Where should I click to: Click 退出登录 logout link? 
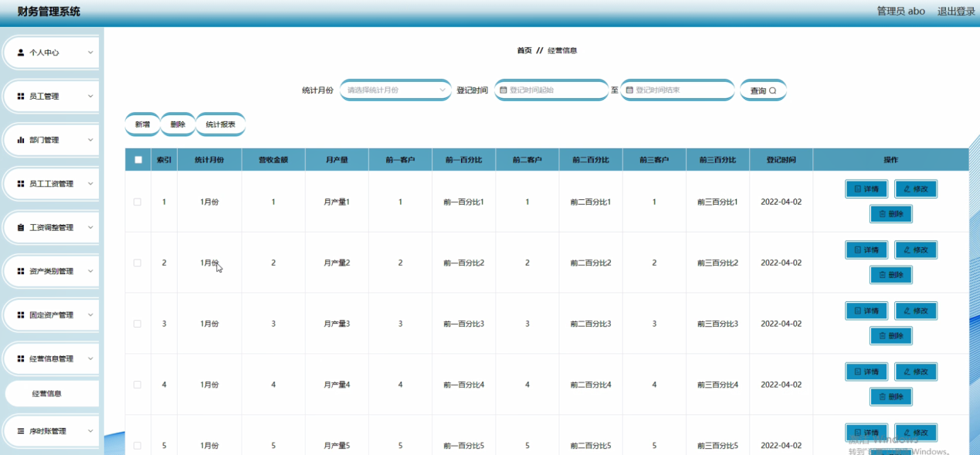956,12
